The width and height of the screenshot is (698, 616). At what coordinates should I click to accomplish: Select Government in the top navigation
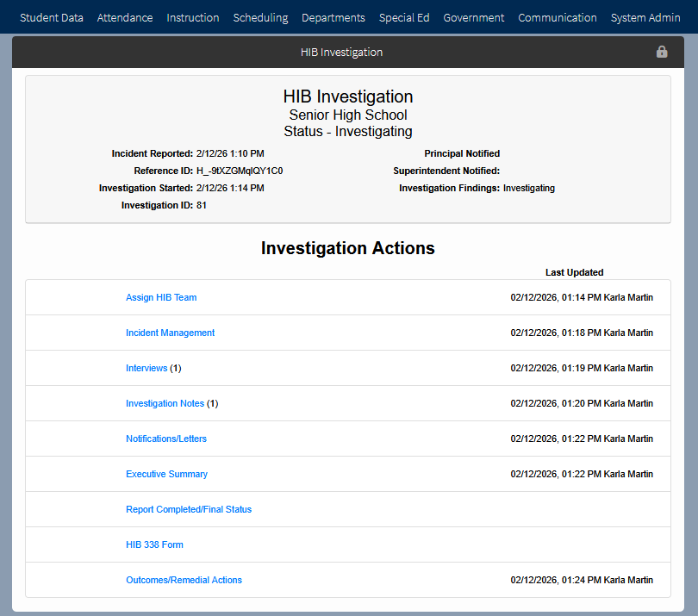click(x=473, y=17)
